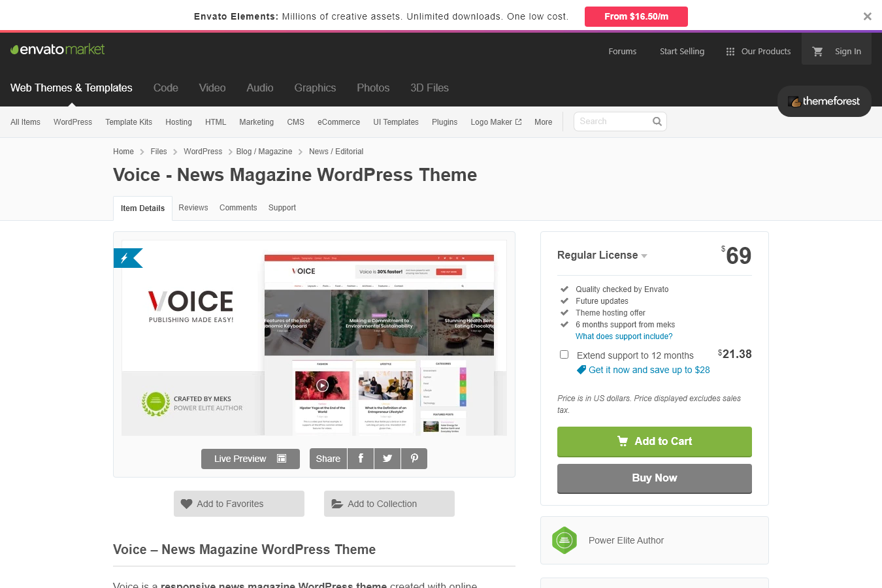Click the ThemeForest badge logo
The height and width of the screenshot is (588, 882).
pyautogui.click(x=825, y=101)
